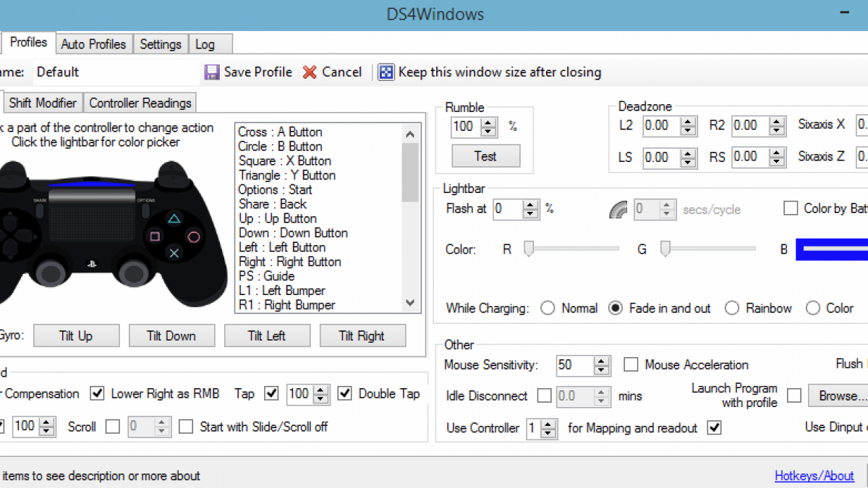
Task: Click the rumble Test button
Action: tap(485, 155)
